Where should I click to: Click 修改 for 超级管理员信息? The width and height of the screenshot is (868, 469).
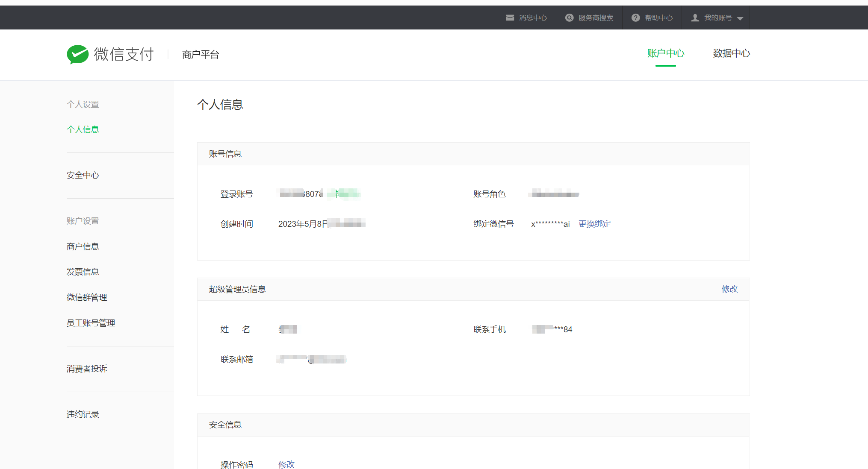729,289
